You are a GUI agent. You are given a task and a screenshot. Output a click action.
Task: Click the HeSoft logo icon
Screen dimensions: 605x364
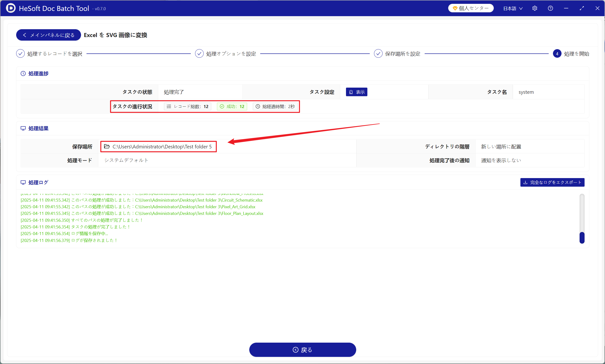click(10, 8)
